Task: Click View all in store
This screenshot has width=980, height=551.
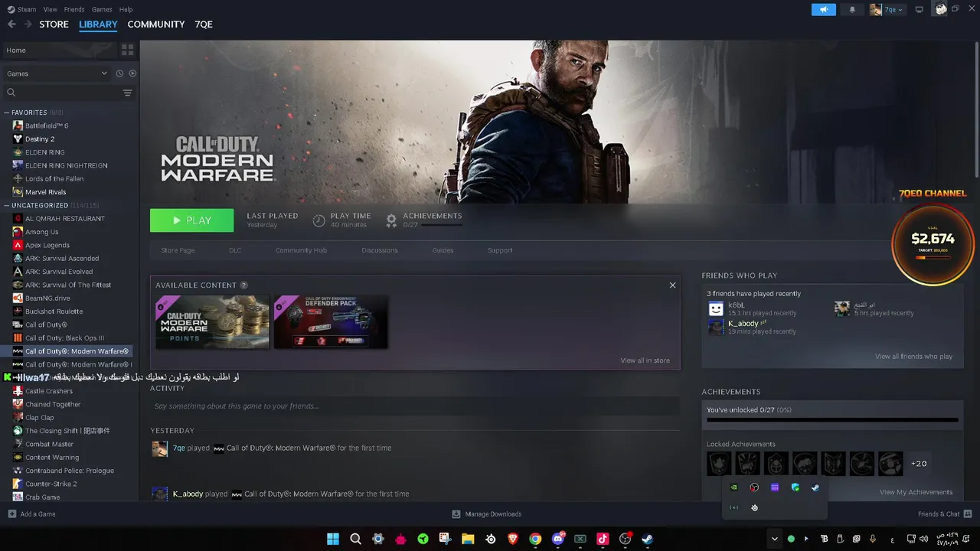Action: tap(645, 360)
